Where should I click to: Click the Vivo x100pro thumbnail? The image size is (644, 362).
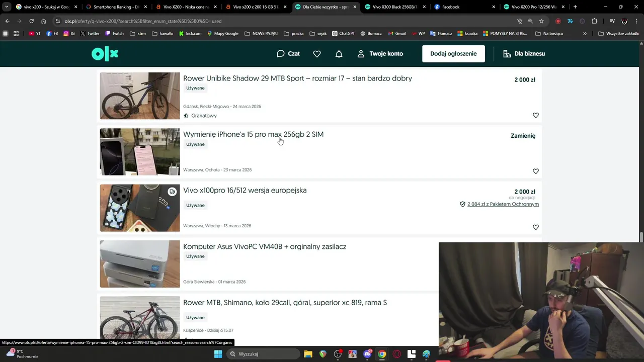point(139,208)
